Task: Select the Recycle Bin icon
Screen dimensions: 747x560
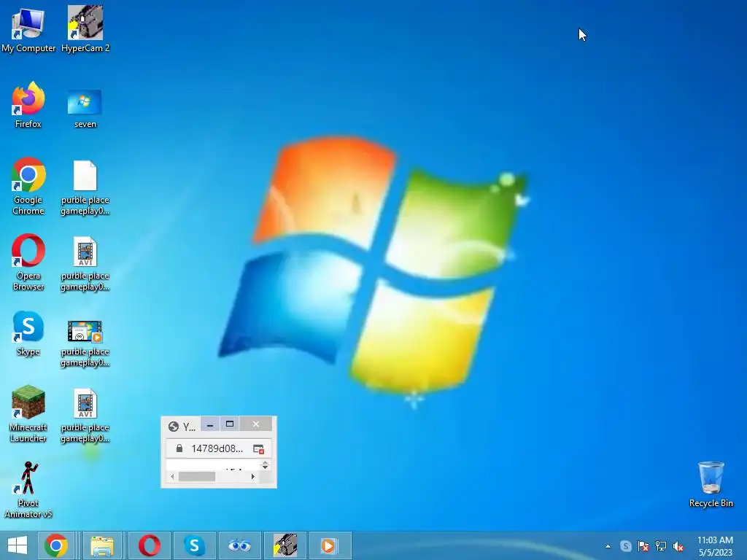Action: pos(711,484)
